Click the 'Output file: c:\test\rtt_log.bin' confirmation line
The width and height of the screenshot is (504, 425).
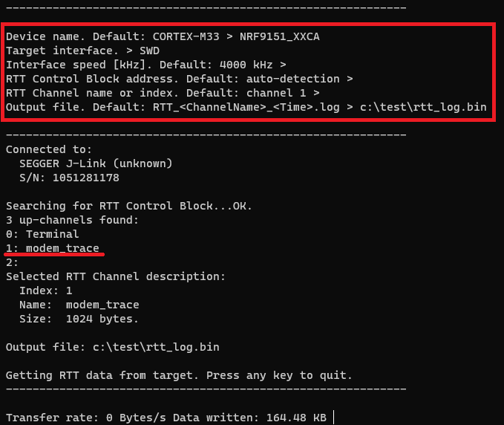tap(112, 347)
